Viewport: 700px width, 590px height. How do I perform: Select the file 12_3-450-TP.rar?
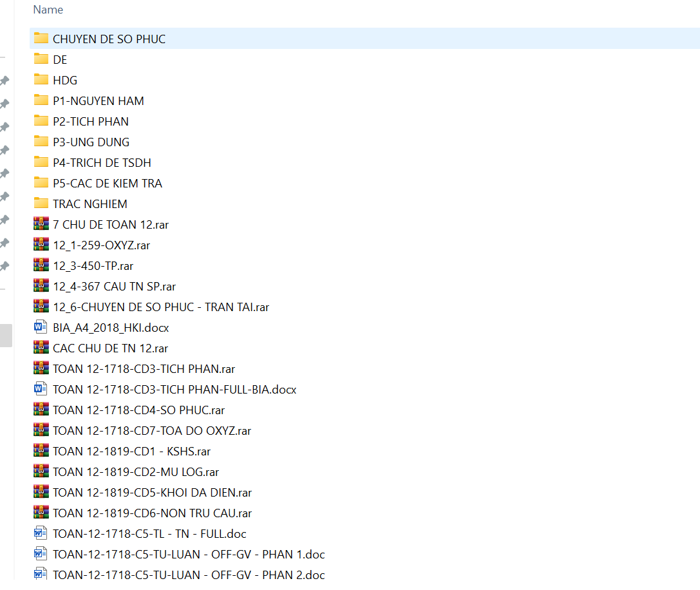(93, 265)
